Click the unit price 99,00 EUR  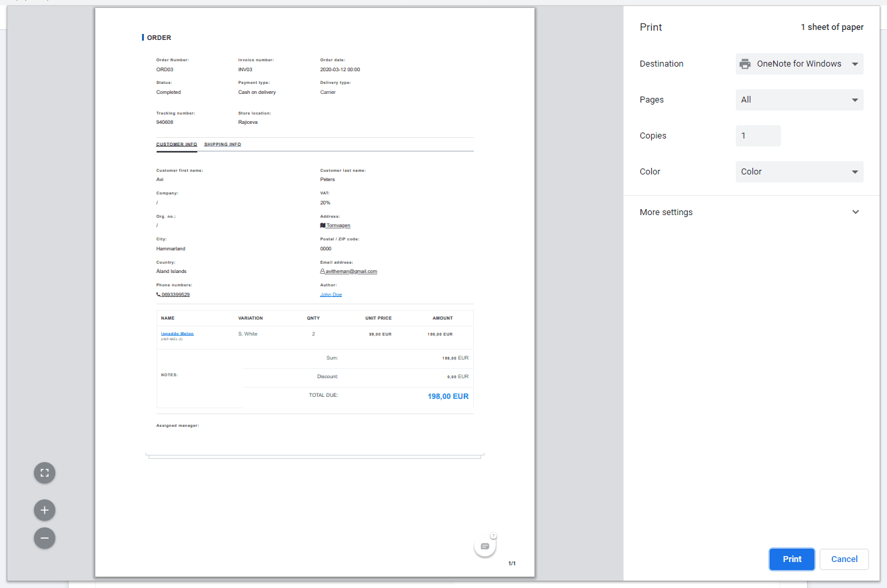coord(380,334)
